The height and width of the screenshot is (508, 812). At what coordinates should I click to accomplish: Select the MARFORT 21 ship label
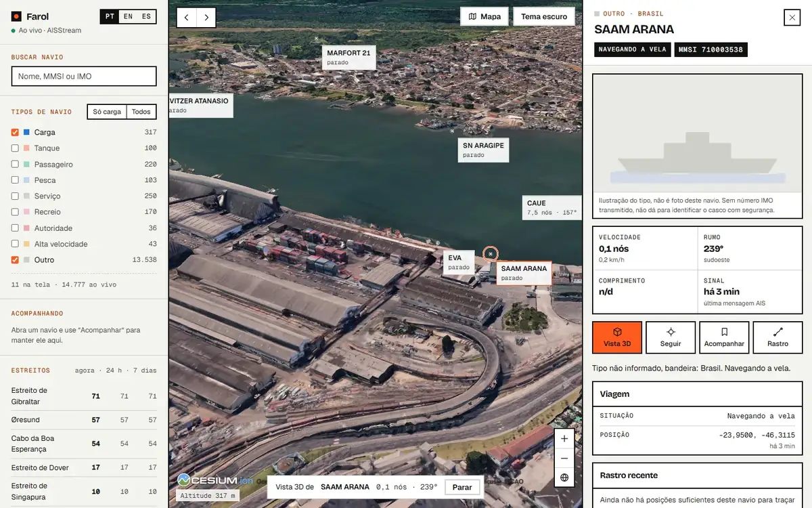pyautogui.click(x=348, y=57)
